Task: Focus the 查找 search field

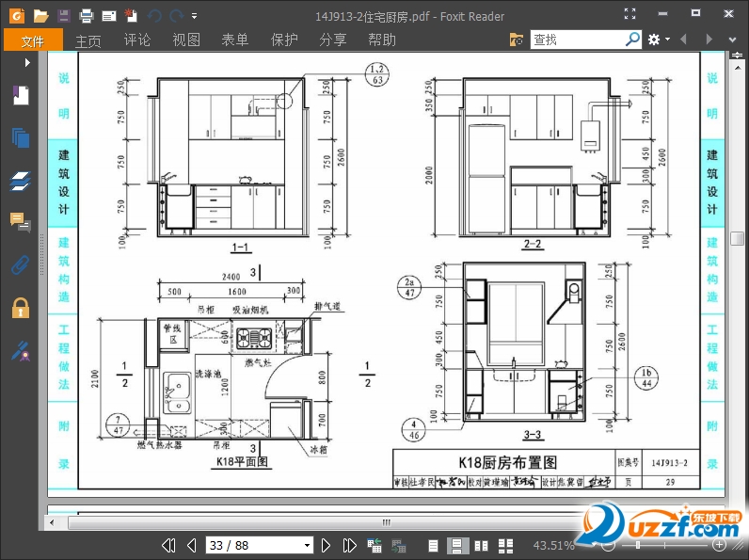Action: (x=577, y=40)
